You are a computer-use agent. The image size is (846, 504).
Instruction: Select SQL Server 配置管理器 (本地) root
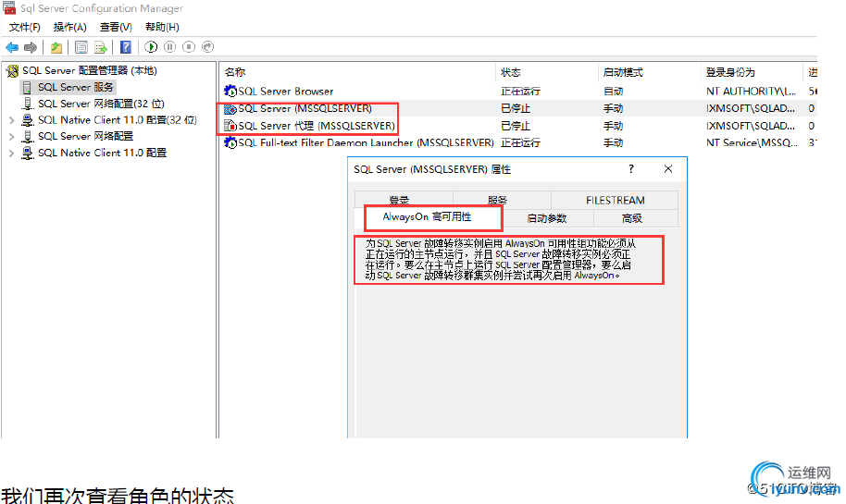click(x=90, y=70)
